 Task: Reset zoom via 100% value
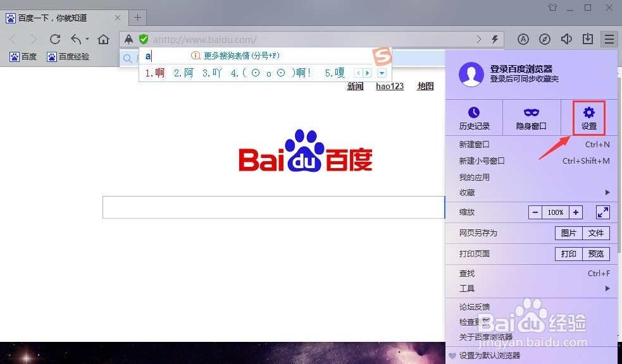(x=556, y=212)
